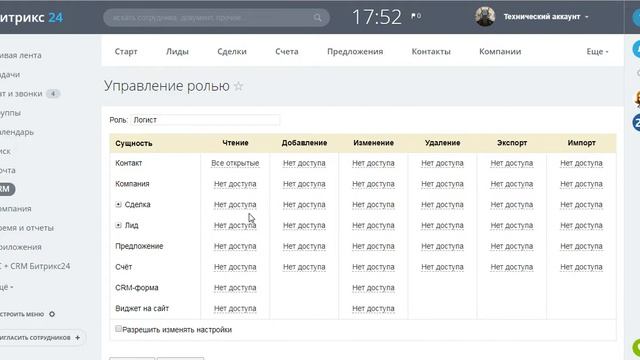Click the configure menu link
Screen dimensions: 640x360
[22, 314]
